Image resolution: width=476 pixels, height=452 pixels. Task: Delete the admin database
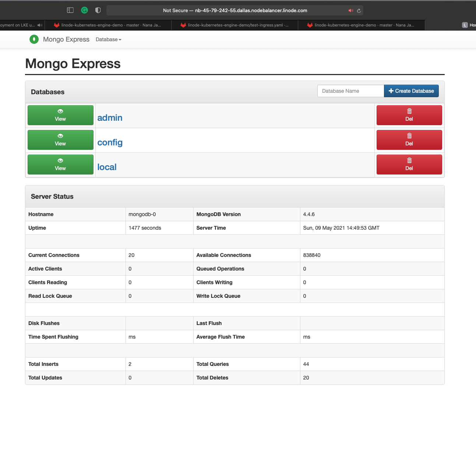coord(409,115)
